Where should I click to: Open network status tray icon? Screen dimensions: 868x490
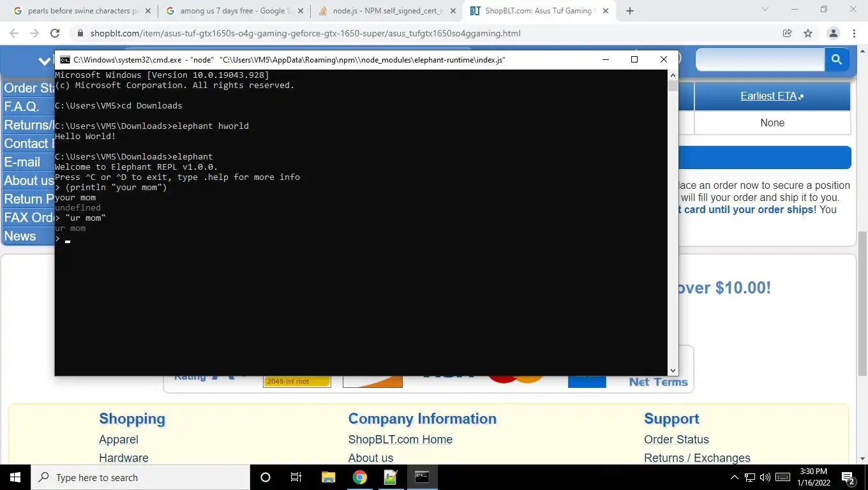click(750, 477)
